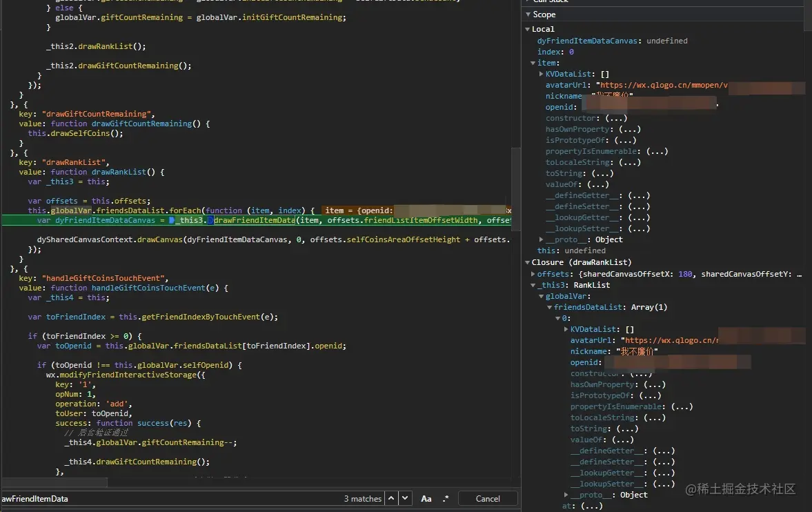The image size is (812, 512).
Task: Open the avatarUrl link under friendsDataList
Action: tap(672, 340)
